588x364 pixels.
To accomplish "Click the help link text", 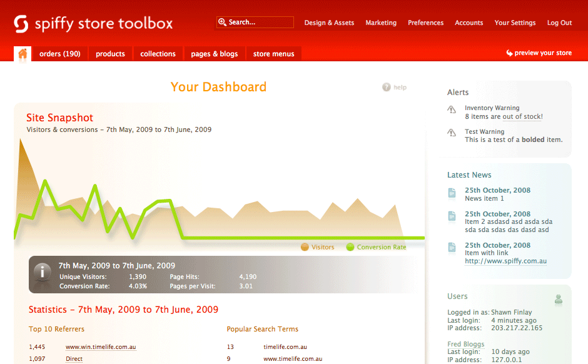I will point(400,87).
